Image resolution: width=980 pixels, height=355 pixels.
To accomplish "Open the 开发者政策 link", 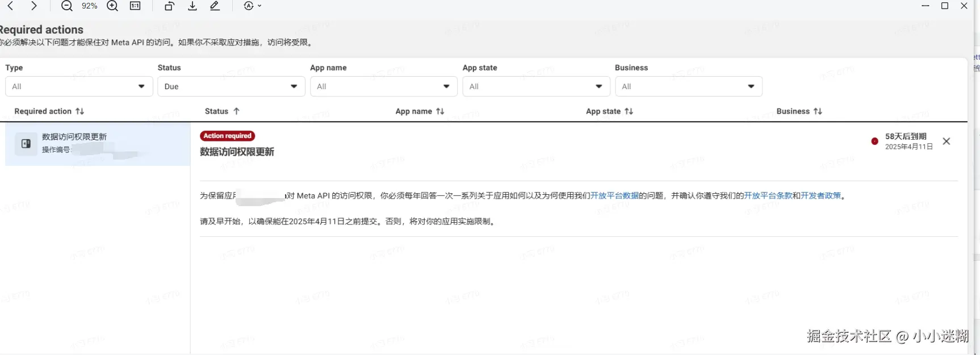I will [x=820, y=195].
